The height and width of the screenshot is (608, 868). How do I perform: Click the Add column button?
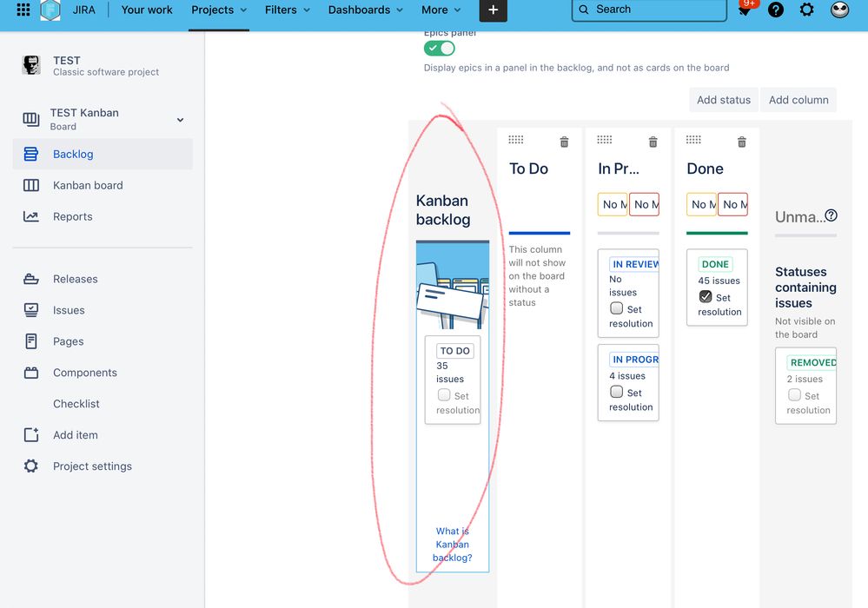(x=798, y=100)
